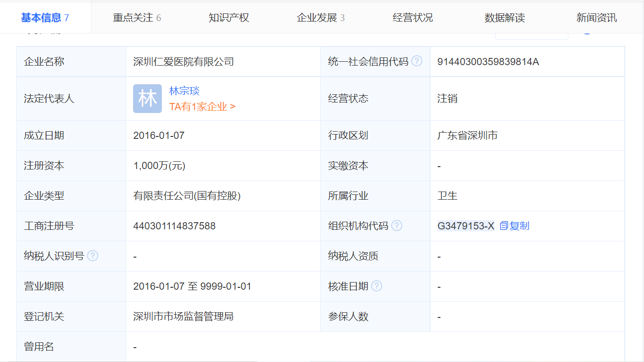Select registration number 440301114837588
This screenshot has width=644, height=362.
174,226
